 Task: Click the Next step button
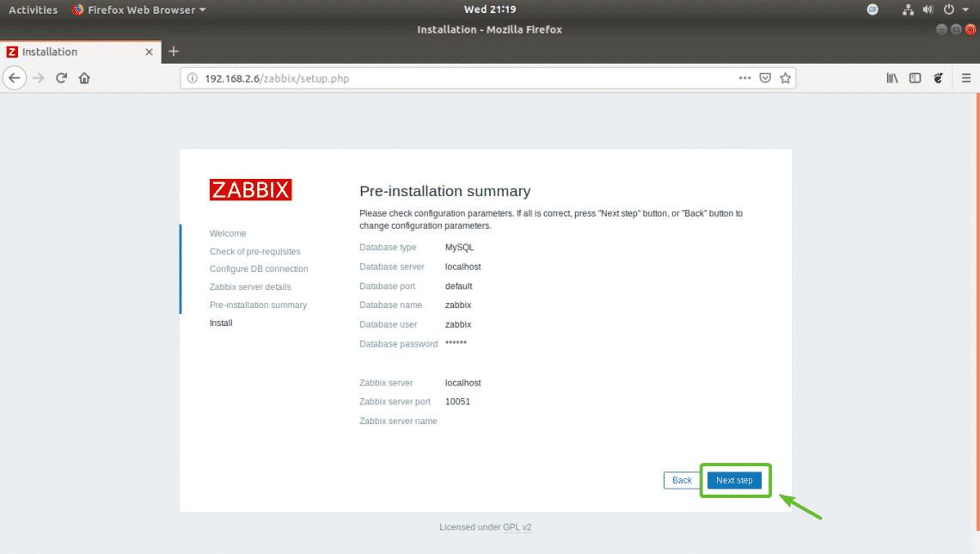[734, 480]
